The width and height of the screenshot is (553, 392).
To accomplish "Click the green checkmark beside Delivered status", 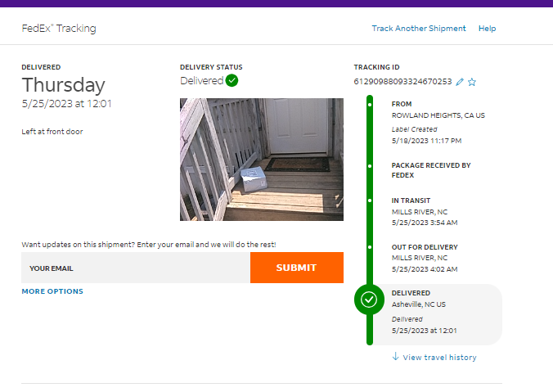I will [232, 80].
